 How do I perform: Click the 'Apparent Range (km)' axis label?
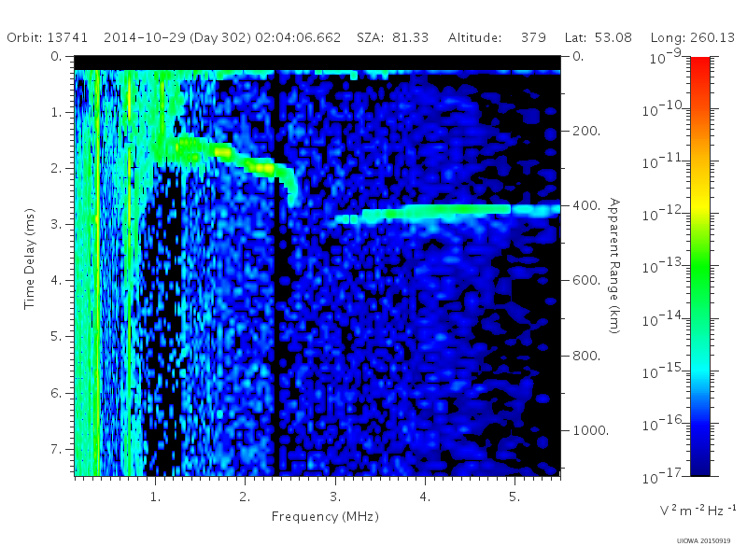[x=614, y=266]
